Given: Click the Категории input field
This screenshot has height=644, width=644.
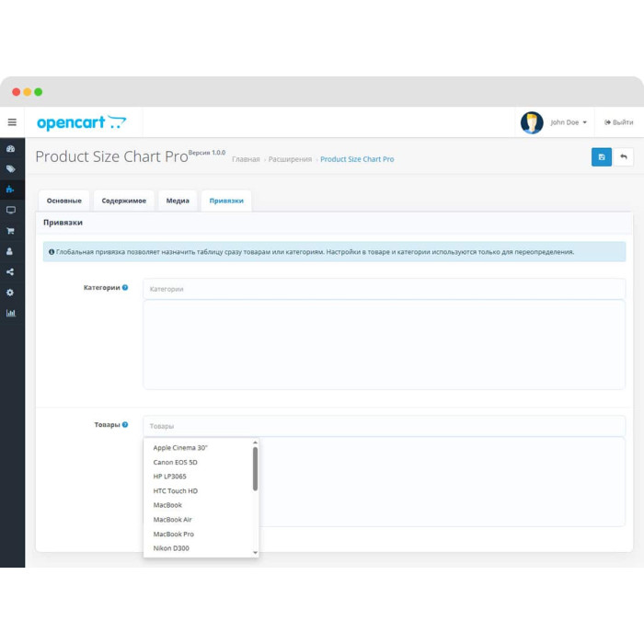Looking at the screenshot, I should click(x=384, y=289).
